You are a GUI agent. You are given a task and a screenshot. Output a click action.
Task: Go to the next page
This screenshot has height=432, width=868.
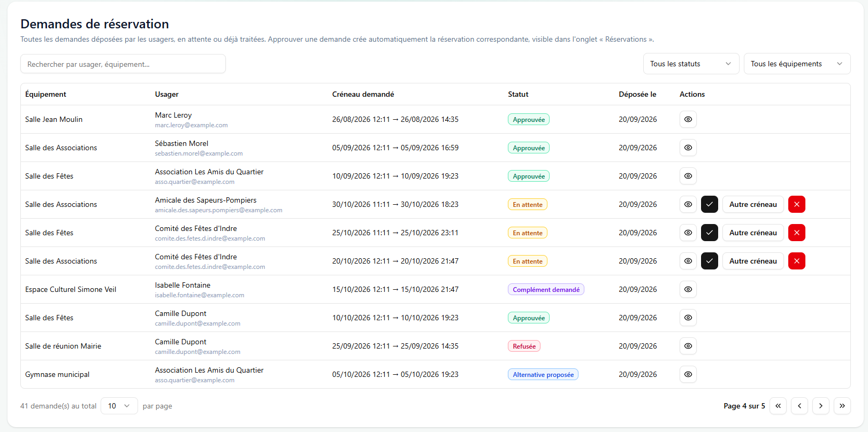[821, 406]
